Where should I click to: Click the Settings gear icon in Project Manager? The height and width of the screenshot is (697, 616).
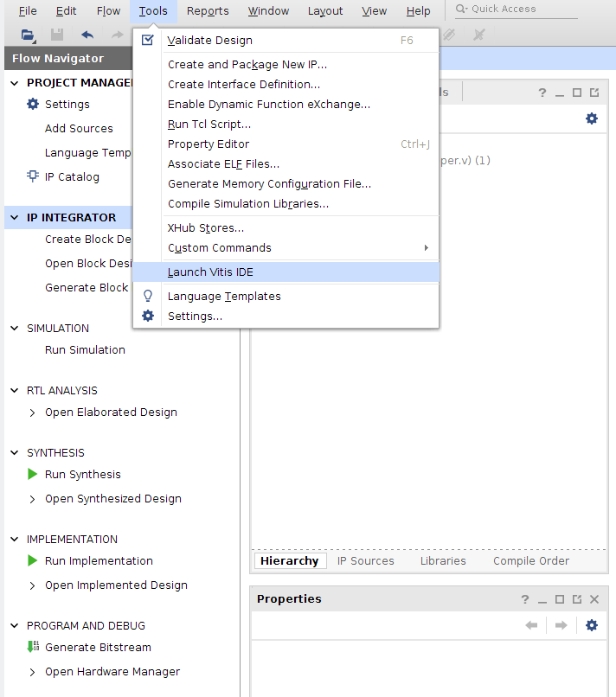pos(33,104)
